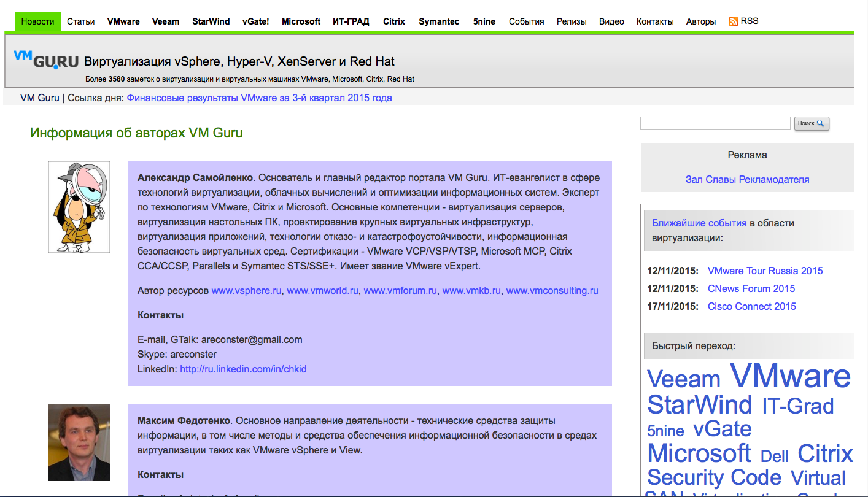Open the Cisco Connect 2015 event
This screenshot has height=497, width=868.
751,306
